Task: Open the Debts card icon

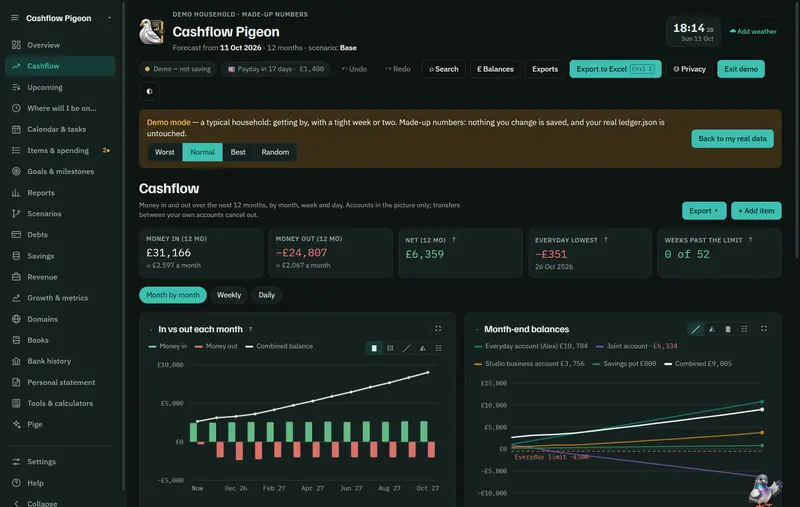Action: coord(16,235)
